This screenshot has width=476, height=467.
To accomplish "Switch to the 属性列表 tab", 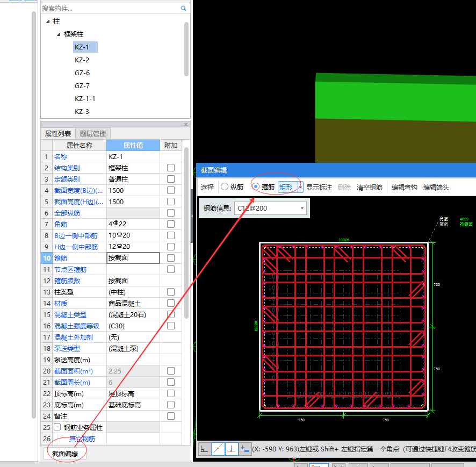I will (x=57, y=134).
